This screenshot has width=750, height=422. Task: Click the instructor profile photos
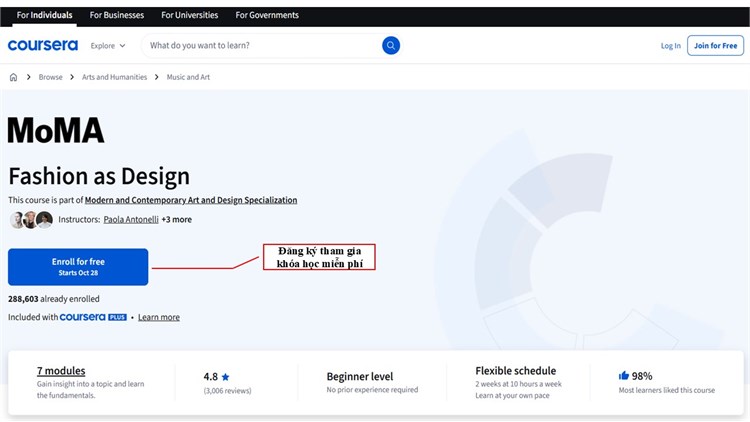(x=31, y=220)
